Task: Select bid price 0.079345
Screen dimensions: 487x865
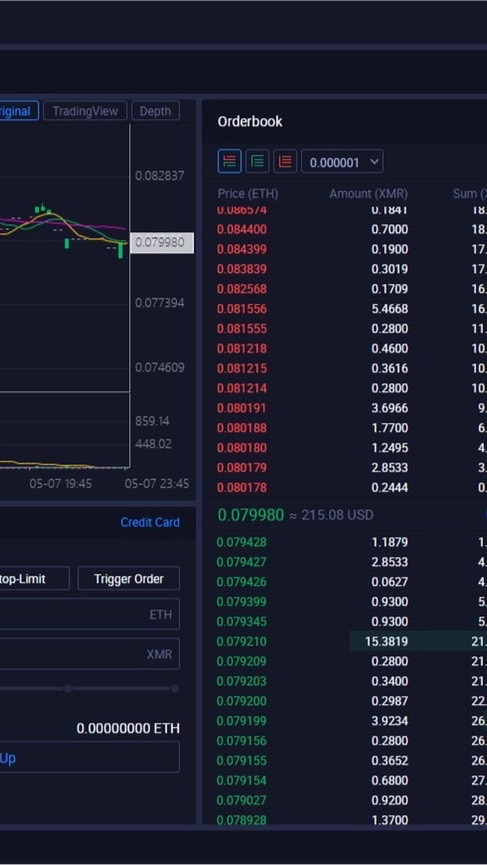Action: (242, 622)
